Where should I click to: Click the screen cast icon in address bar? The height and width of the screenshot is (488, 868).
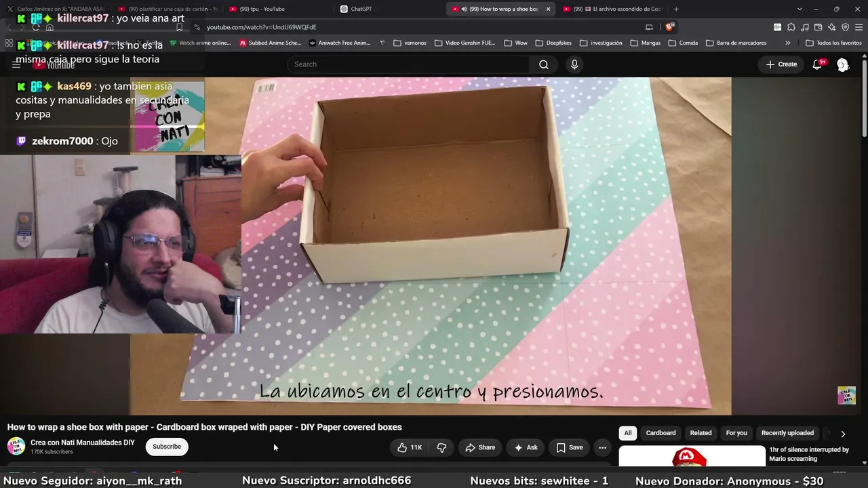pos(649,27)
